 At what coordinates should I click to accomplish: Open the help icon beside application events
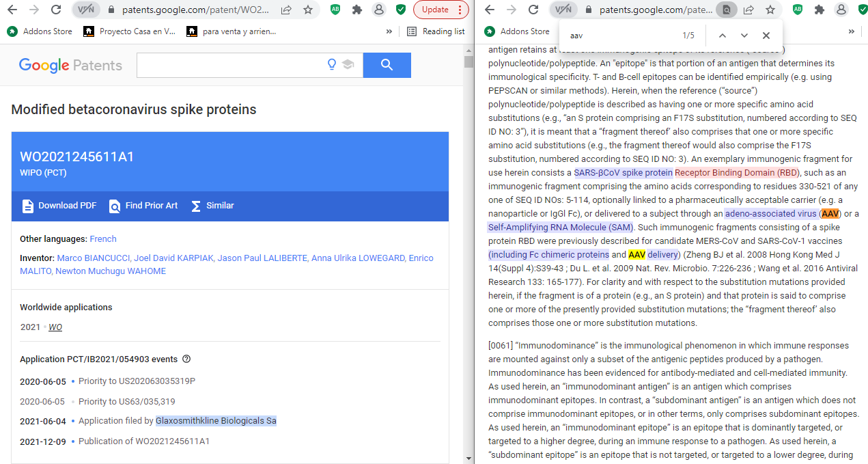186,359
